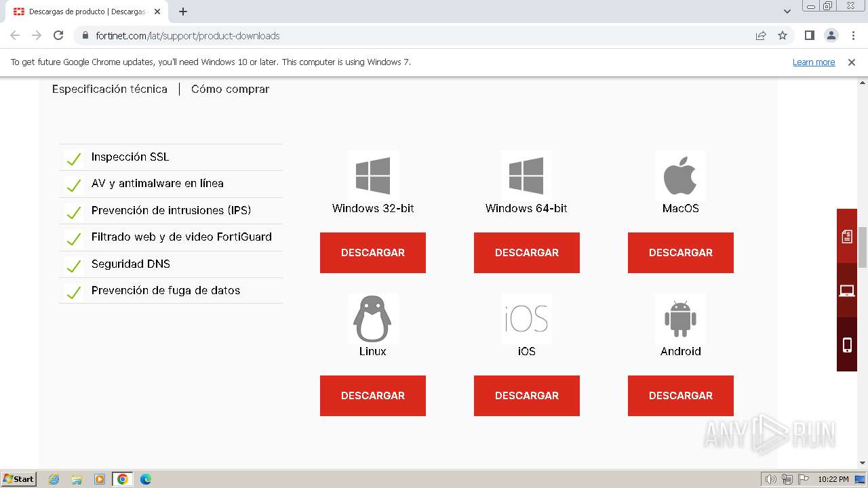View site information lock icon
This screenshot has width=868, height=488.
tap(85, 35)
